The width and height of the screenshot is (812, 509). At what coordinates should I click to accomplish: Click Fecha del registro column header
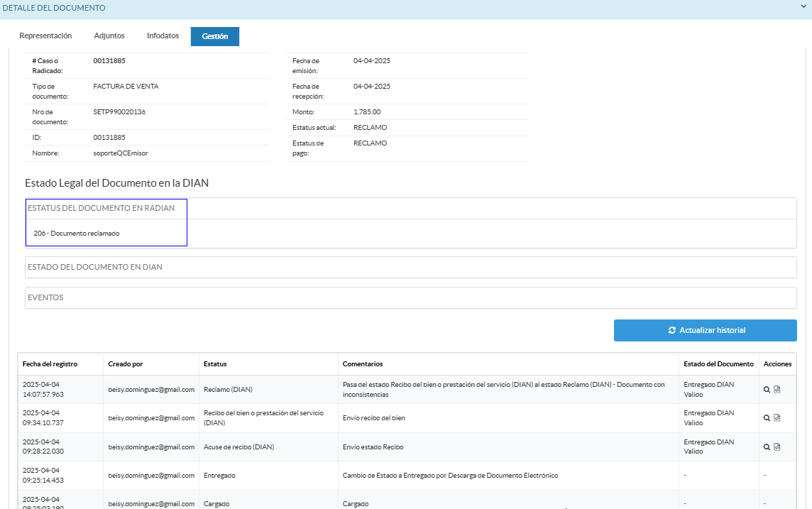[x=50, y=364]
